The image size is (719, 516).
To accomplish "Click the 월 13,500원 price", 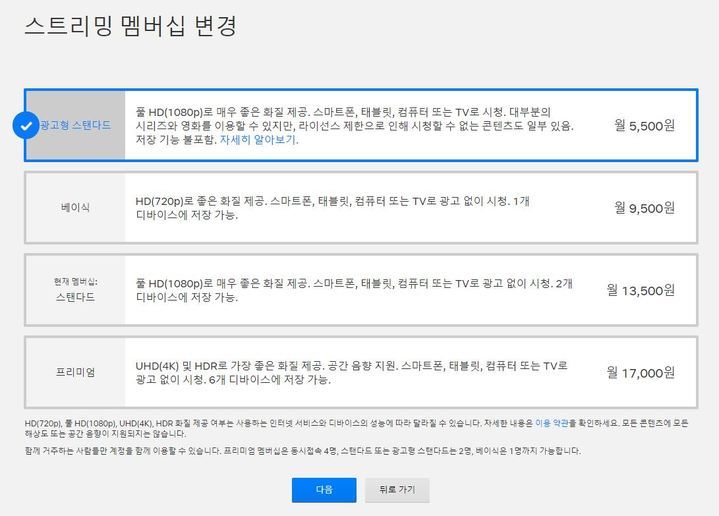I will [x=640, y=290].
